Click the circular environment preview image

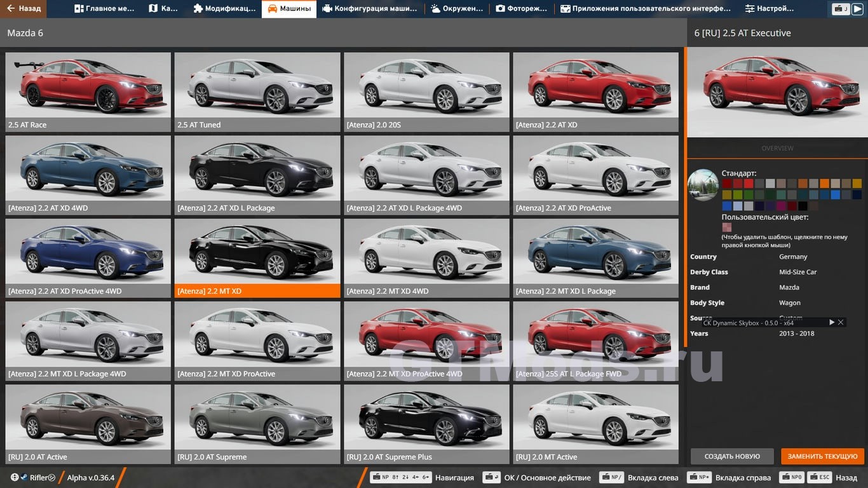(703, 185)
